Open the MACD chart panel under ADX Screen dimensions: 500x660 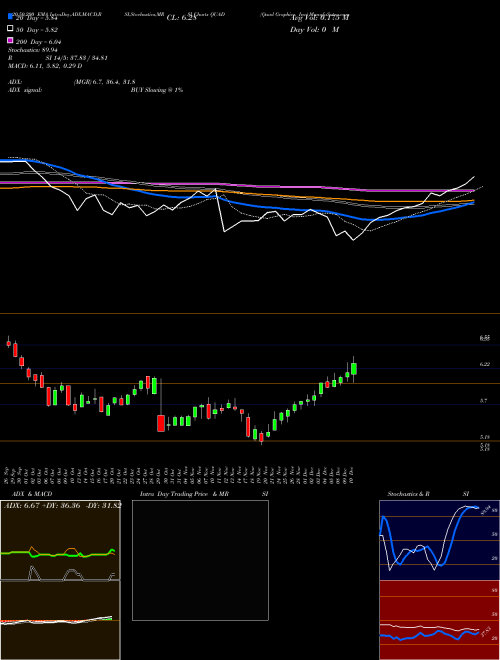(x=60, y=620)
